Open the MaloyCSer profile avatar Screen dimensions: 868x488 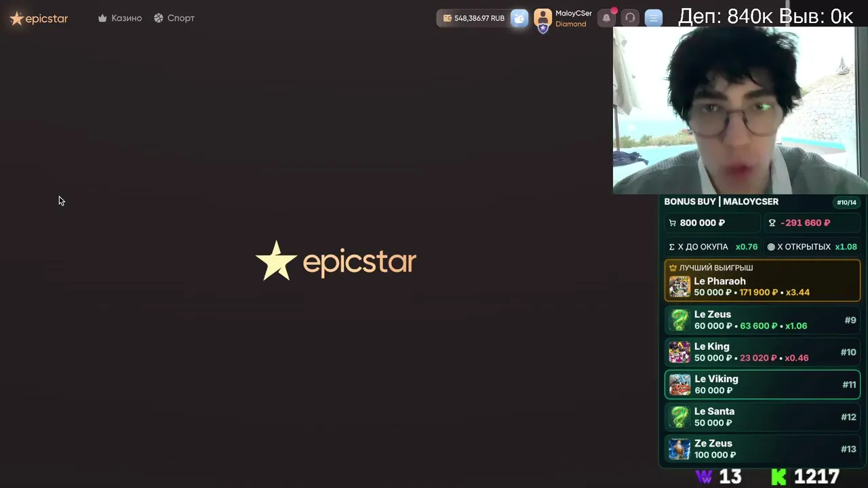point(542,19)
